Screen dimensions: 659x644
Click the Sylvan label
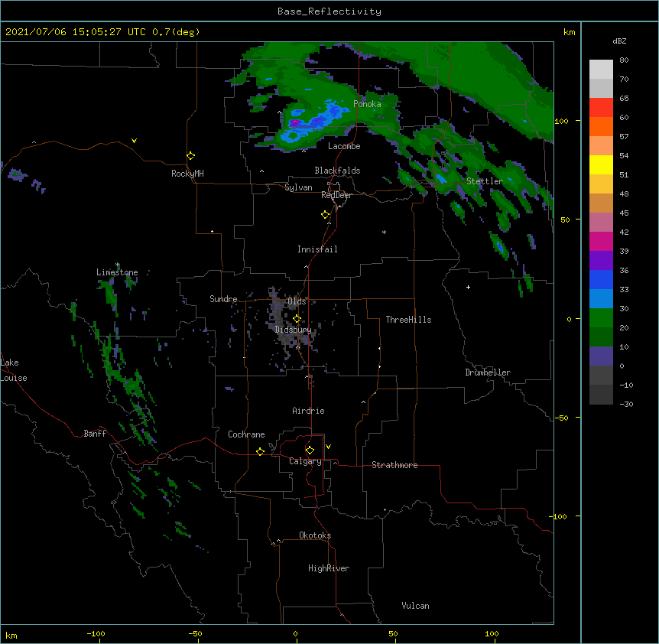(298, 187)
